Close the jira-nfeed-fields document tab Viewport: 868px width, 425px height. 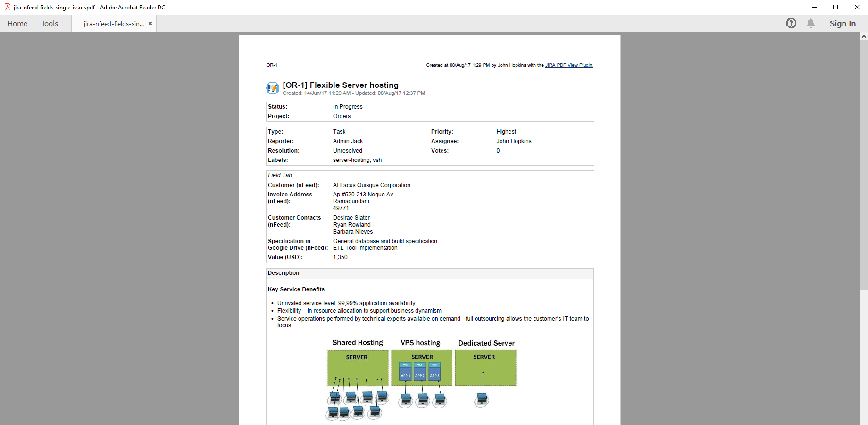point(150,24)
